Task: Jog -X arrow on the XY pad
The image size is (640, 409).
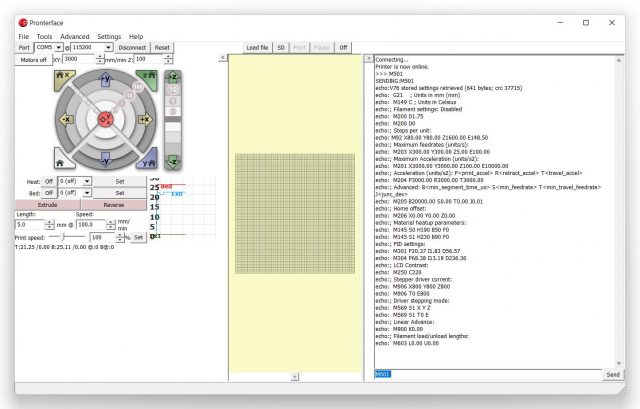Action: tap(66, 120)
